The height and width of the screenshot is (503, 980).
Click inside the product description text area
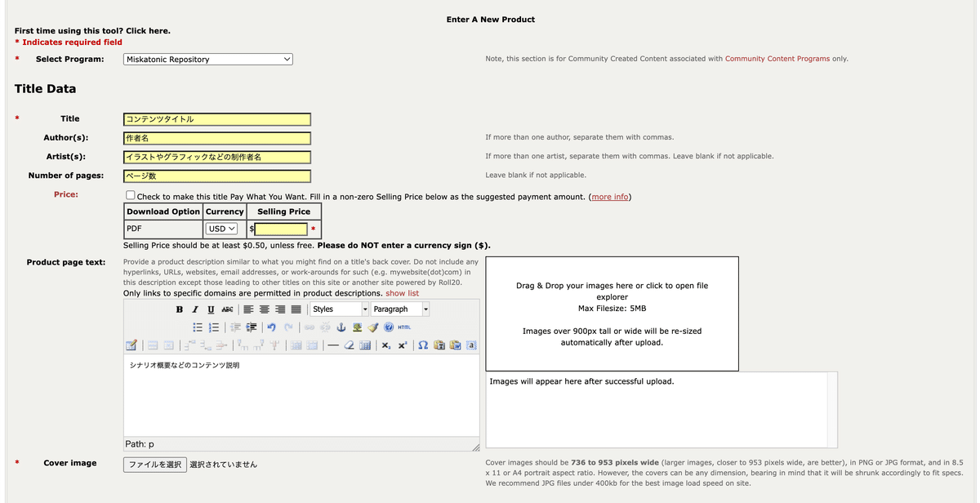(x=301, y=396)
